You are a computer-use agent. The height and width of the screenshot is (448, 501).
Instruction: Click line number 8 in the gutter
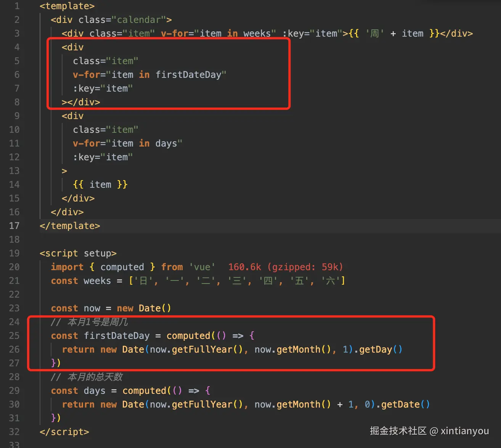(x=17, y=102)
